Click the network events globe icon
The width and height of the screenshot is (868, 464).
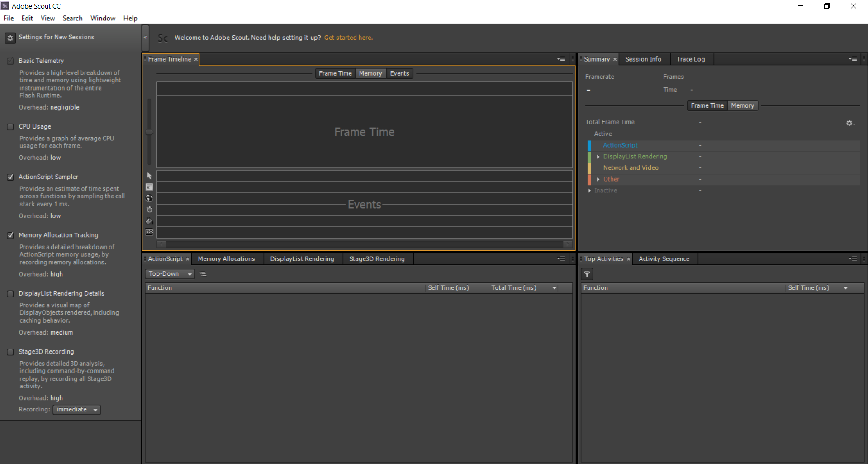tap(149, 198)
